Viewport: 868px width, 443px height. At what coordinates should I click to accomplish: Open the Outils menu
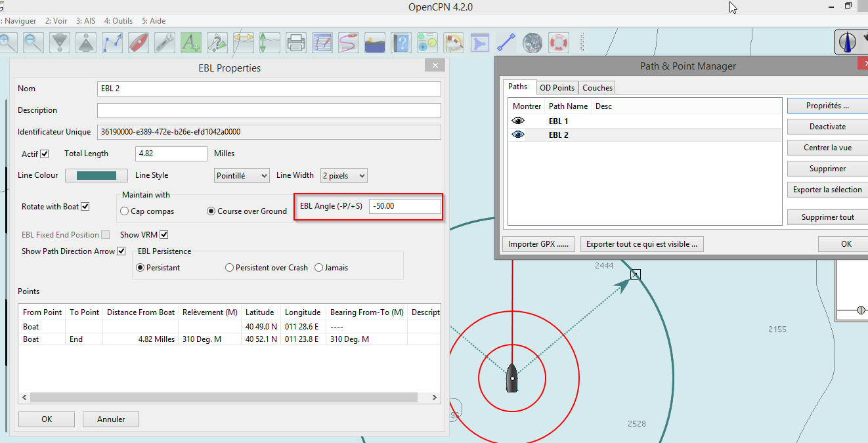click(x=118, y=21)
